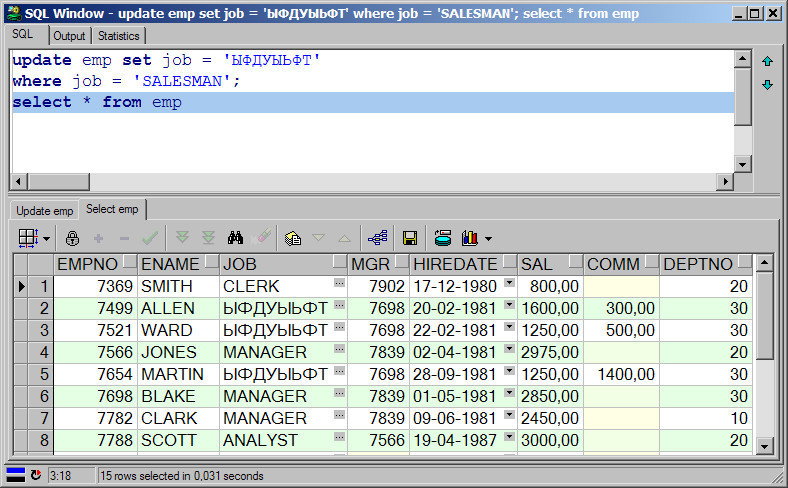788x488 pixels.
Task: Click HIREDATE column header
Action: coord(455,264)
